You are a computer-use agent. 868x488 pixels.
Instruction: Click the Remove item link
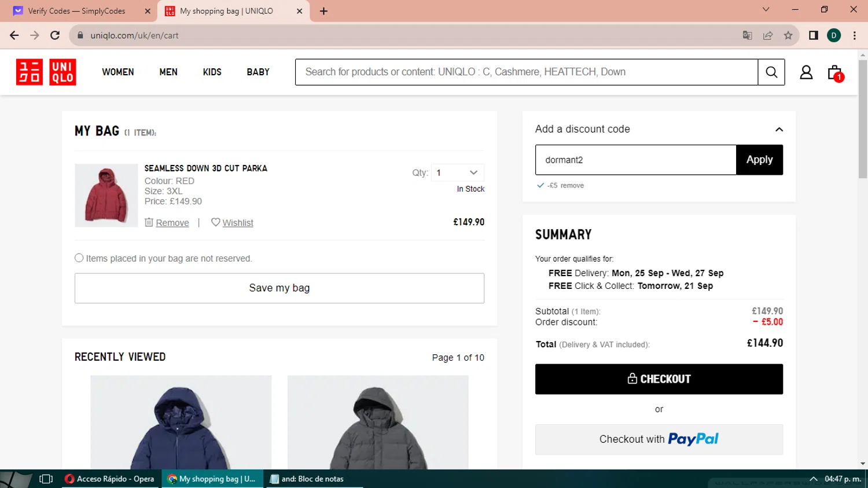click(172, 223)
